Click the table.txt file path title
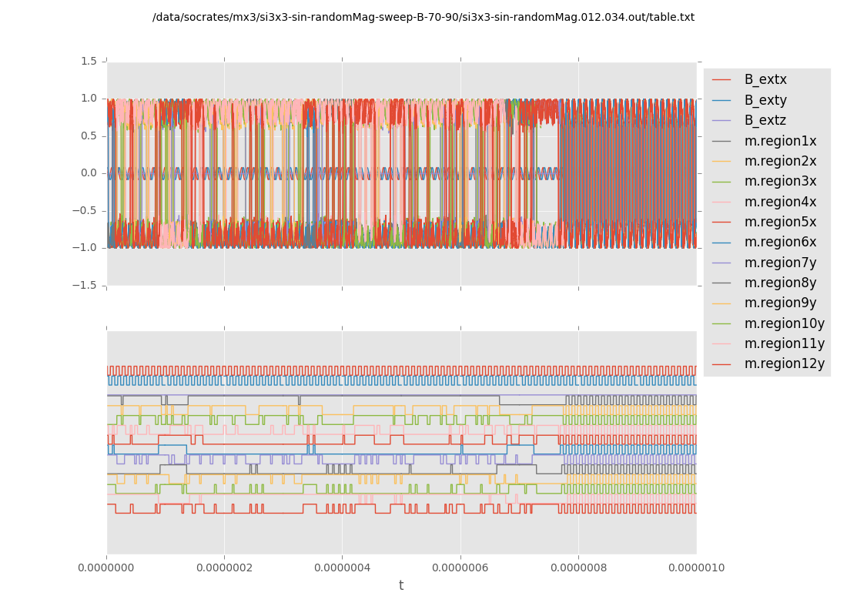The width and height of the screenshot is (847, 616). pos(423,17)
